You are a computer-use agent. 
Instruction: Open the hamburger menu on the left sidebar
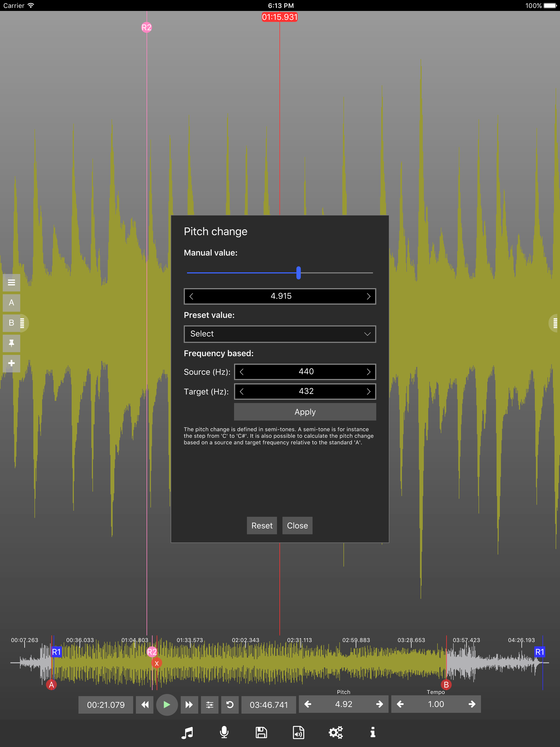(11, 283)
